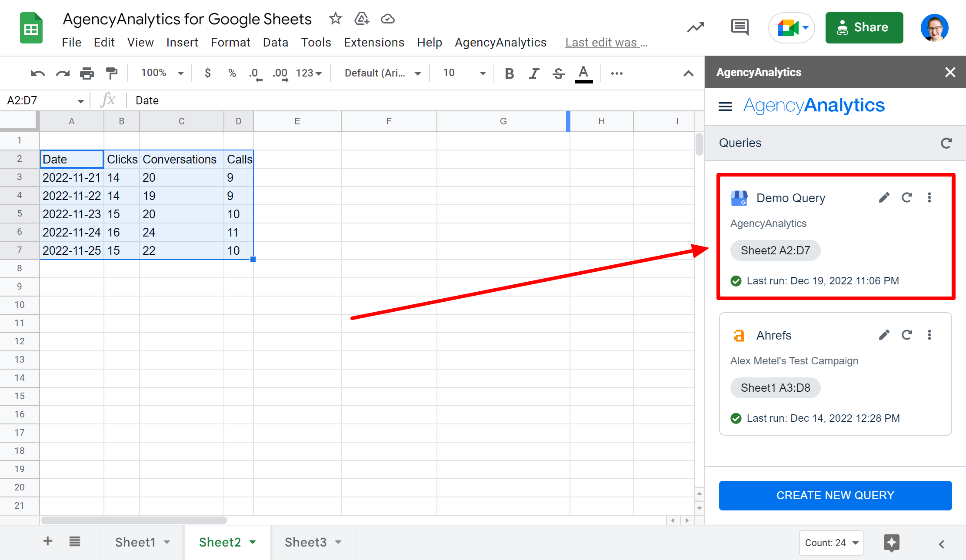Open the Edit menu
966x560 pixels.
click(x=104, y=43)
